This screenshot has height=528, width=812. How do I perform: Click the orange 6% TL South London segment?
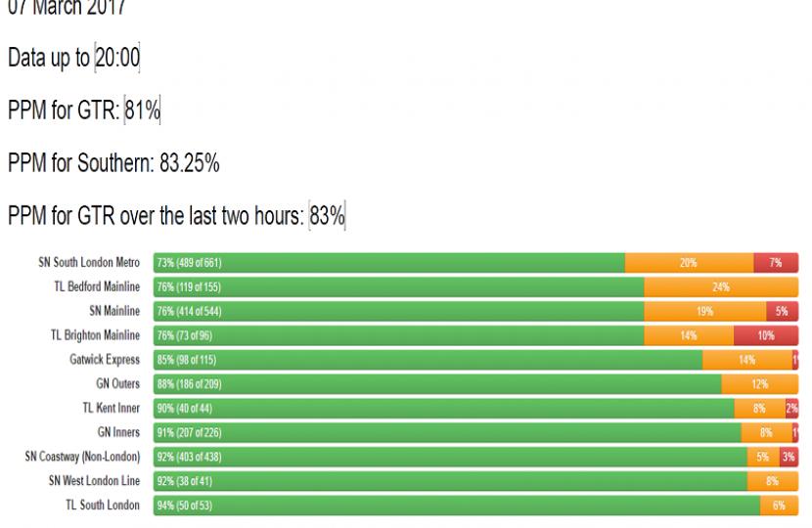pos(779,506)
